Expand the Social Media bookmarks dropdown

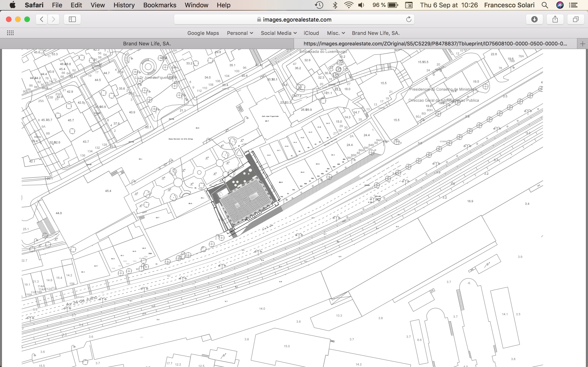[x=278, y=33]
